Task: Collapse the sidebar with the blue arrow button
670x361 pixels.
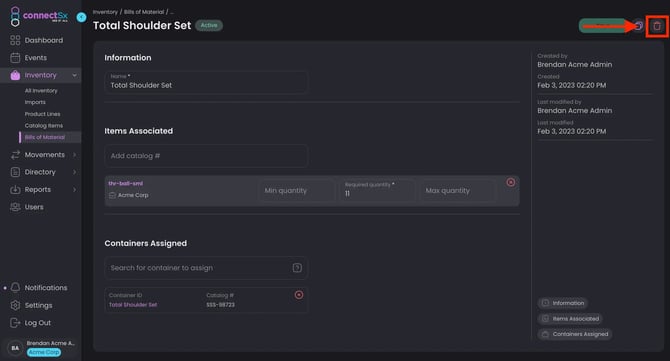Action: pos(81,17)
